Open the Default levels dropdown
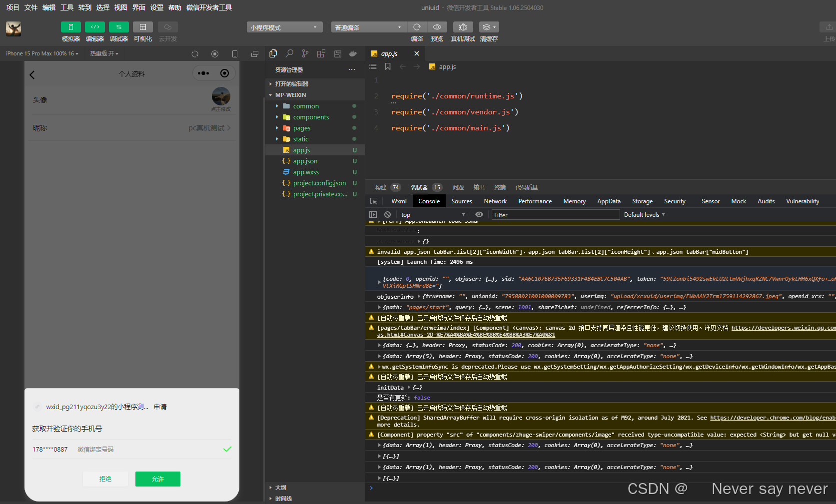Viewport: 836px width, 504px height. coord(645,215)
